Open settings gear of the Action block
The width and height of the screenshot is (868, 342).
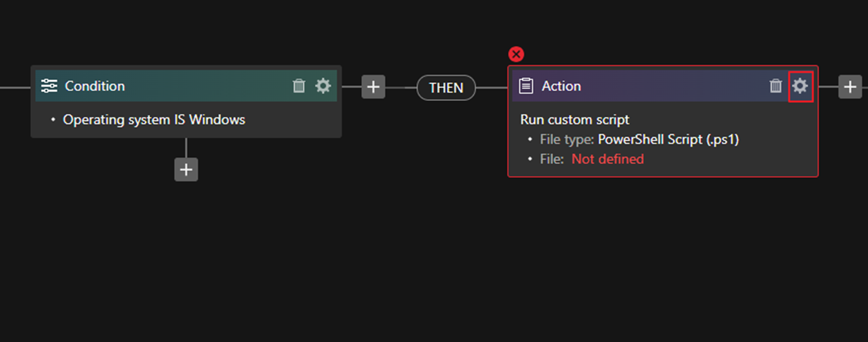pos(800,86)
